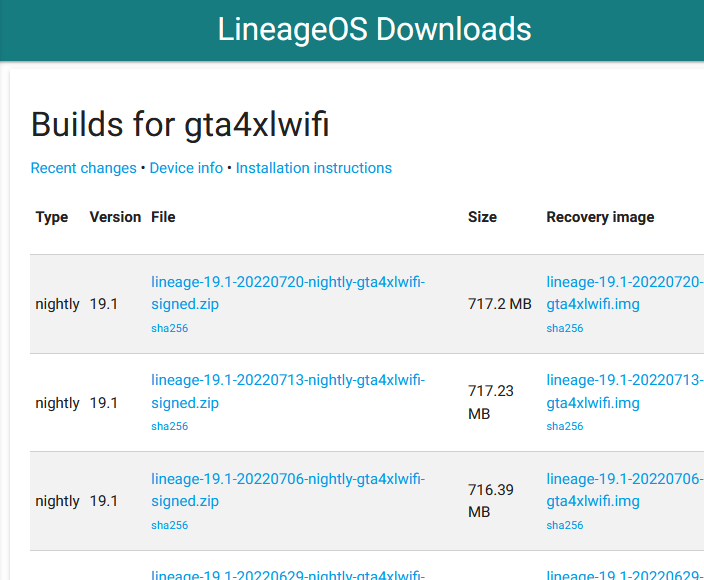
Task: Download 20220706 gta4xlwifi recovery image
Action: pyautogui.click(x=625, y=490)
